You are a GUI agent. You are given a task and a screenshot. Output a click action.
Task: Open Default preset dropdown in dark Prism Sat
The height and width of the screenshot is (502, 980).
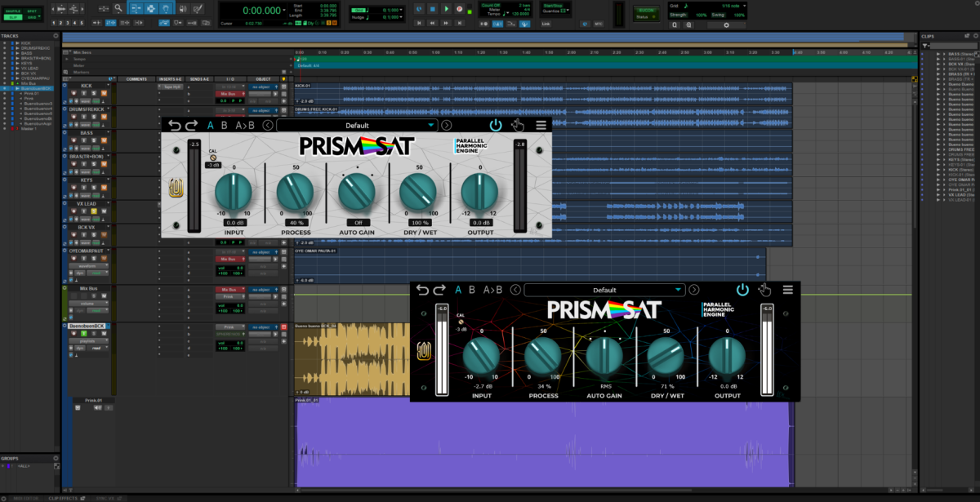pos(604,289)
